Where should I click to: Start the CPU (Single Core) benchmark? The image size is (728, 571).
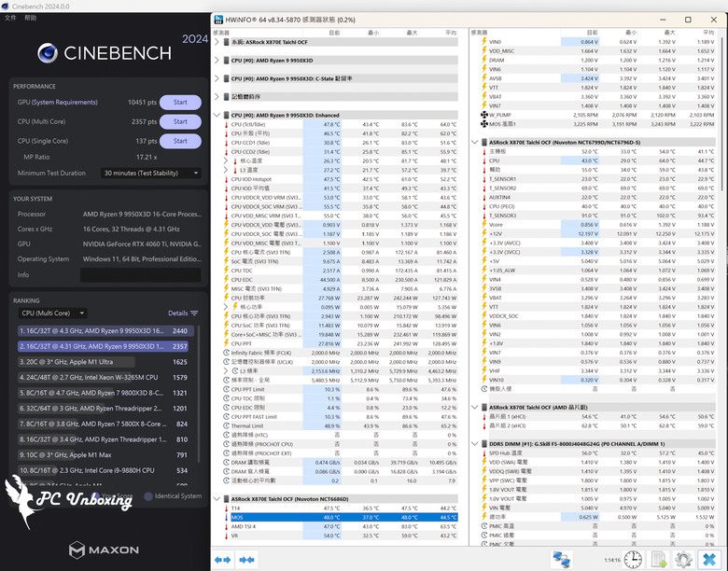181,141
